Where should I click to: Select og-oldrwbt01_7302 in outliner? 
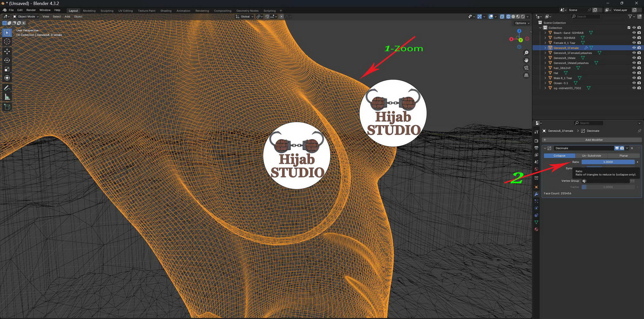567,88
